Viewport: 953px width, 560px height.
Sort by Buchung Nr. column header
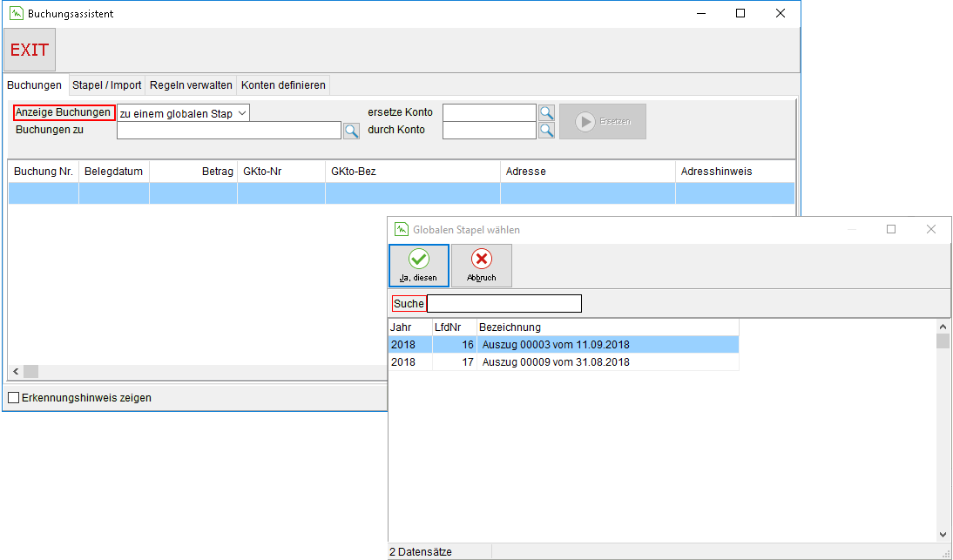44,172
